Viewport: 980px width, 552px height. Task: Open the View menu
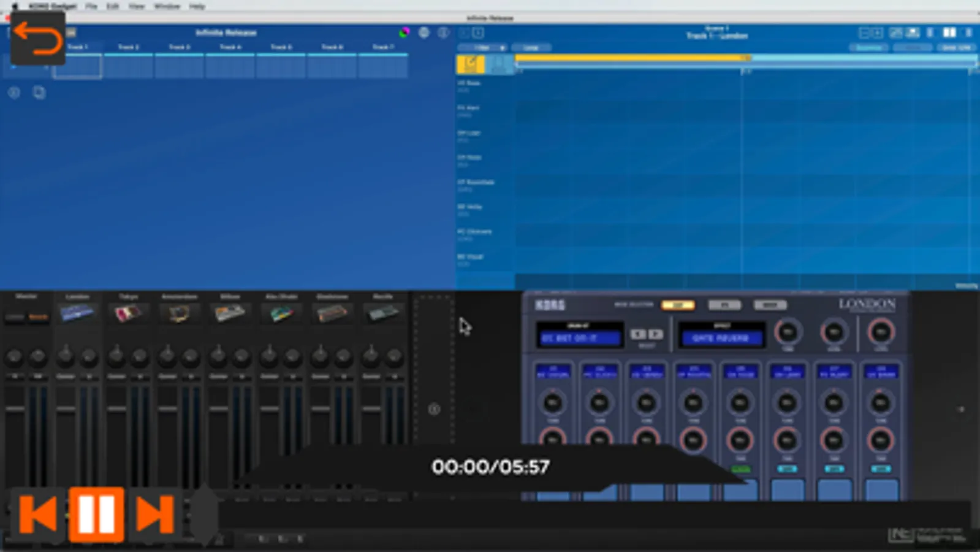pyautogui.click(x=136, y=6)
